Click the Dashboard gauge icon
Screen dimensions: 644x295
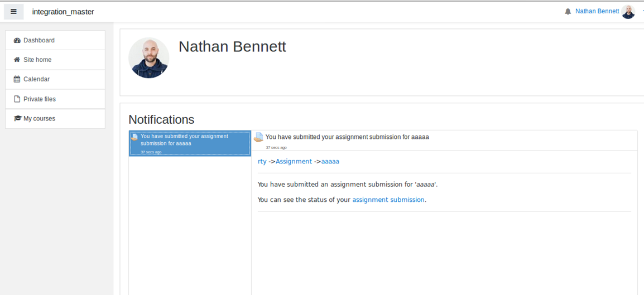click(x=17, y=40)
